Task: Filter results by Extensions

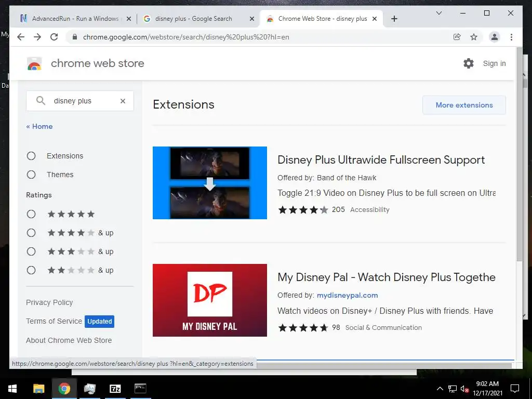Action: point(31,156)
